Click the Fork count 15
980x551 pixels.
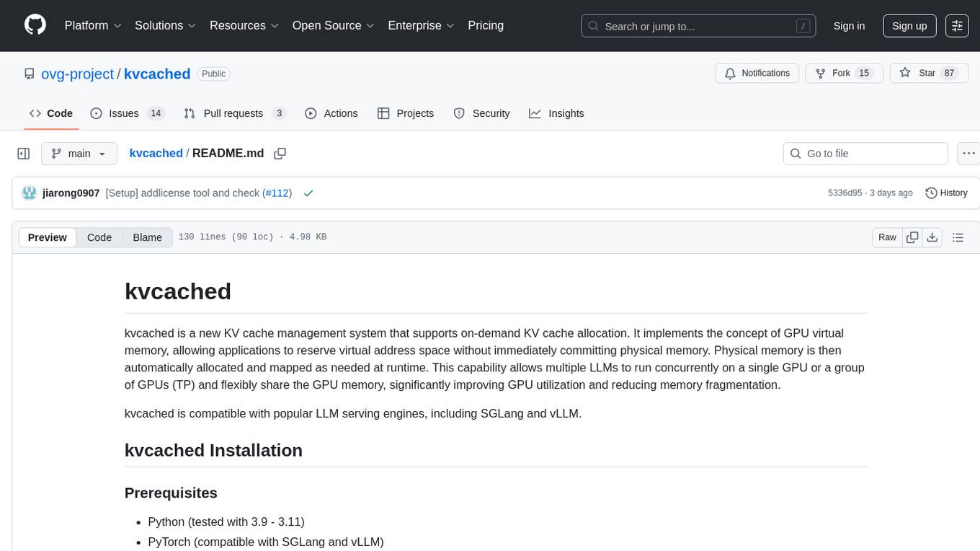point(864,74)
